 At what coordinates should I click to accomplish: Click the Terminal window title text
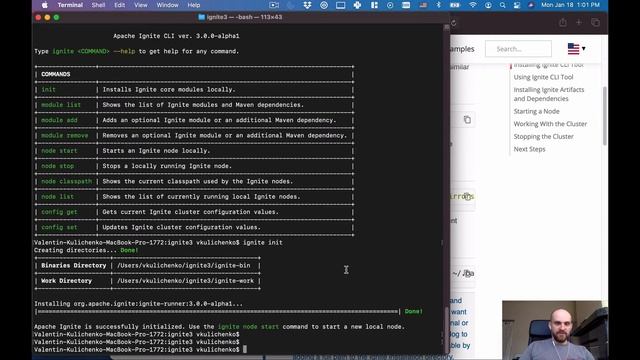(244, 17)
